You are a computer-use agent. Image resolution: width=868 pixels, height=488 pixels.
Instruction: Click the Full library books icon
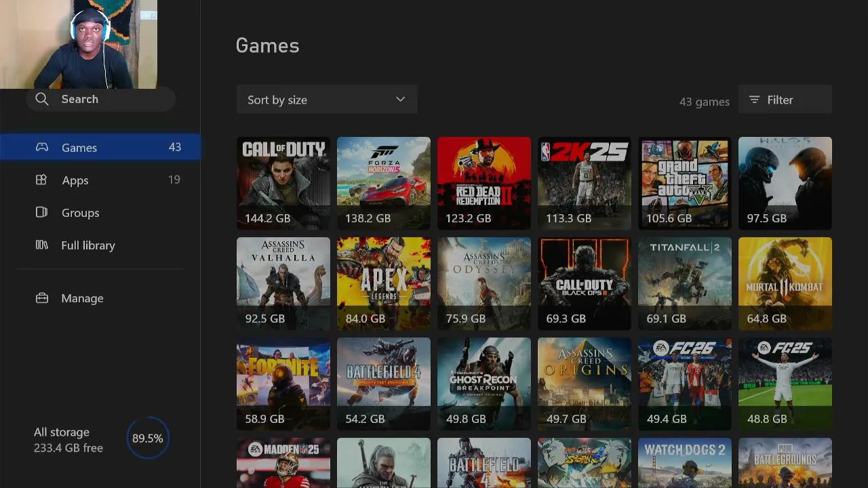pyautogui.click(x=41, y=245)
